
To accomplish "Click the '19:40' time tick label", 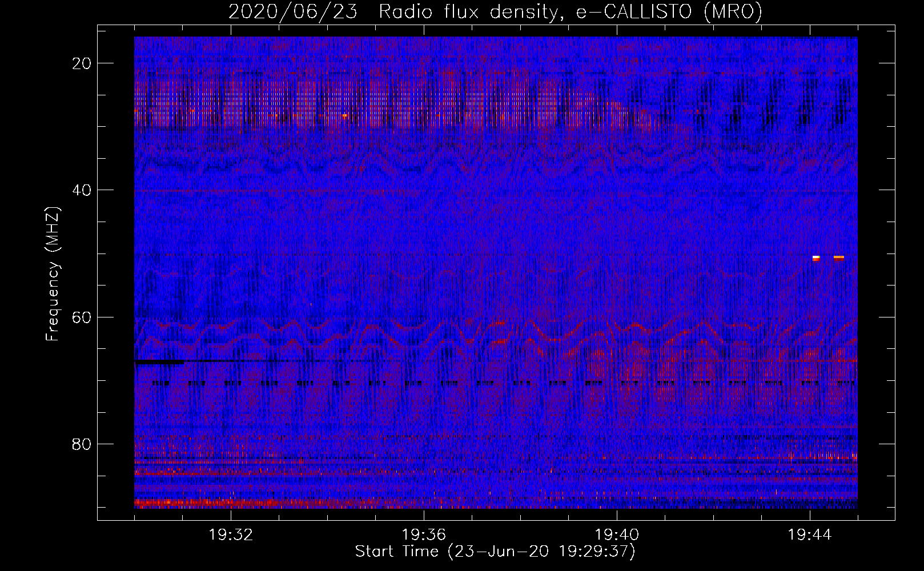I will (617, 535).
